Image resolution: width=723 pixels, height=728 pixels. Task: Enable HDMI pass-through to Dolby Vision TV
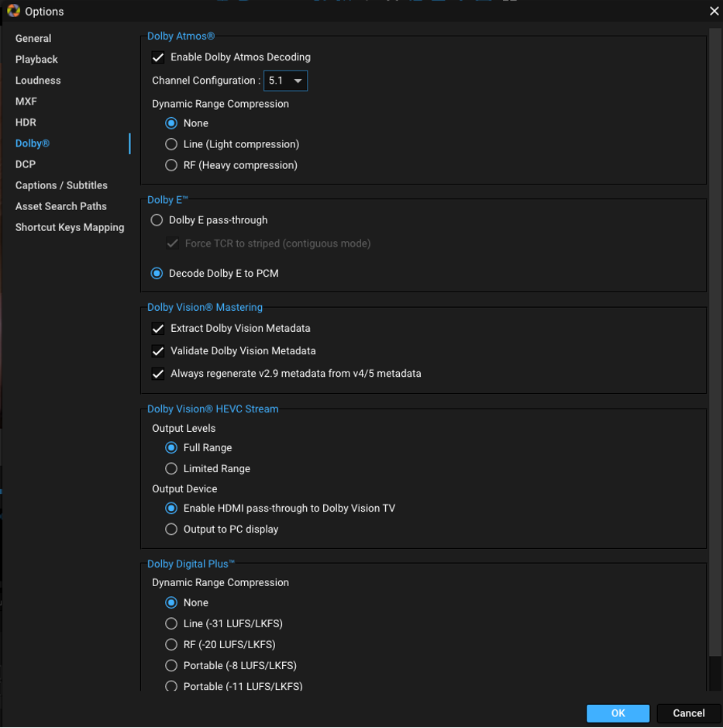point(171,508)
